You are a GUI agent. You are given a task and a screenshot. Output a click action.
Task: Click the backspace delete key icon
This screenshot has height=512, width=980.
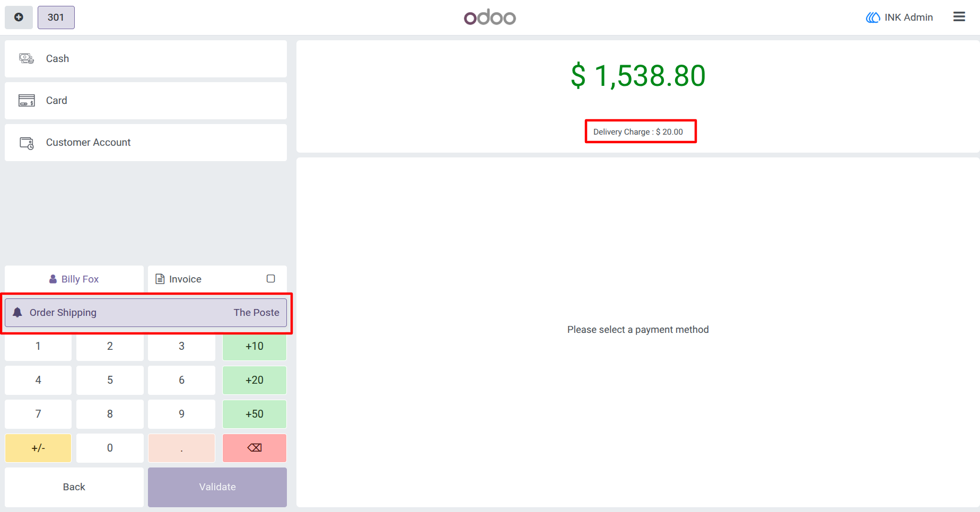coord(255,448)
